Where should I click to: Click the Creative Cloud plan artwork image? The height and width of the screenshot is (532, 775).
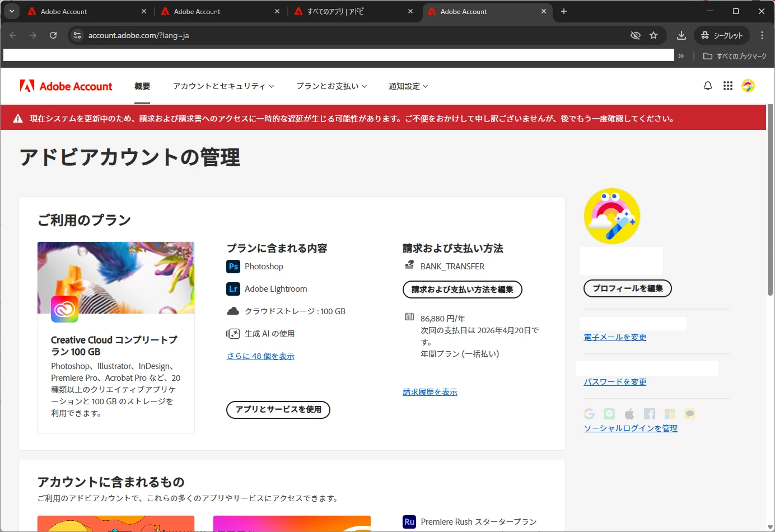click(116, 278)
